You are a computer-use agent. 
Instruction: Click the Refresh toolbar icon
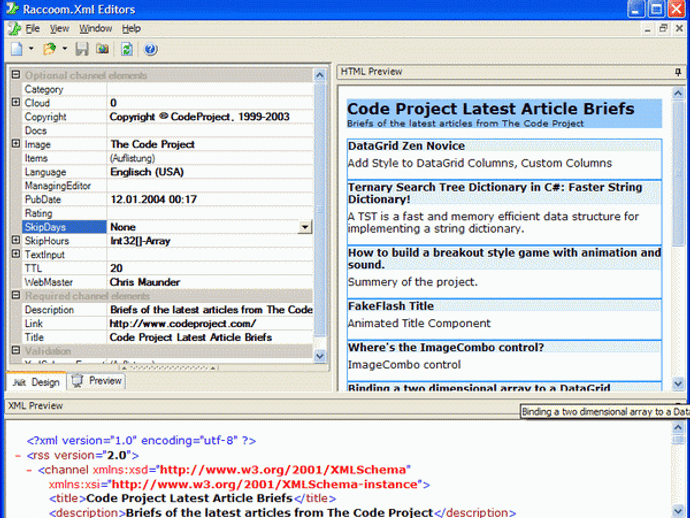(127, 49)
